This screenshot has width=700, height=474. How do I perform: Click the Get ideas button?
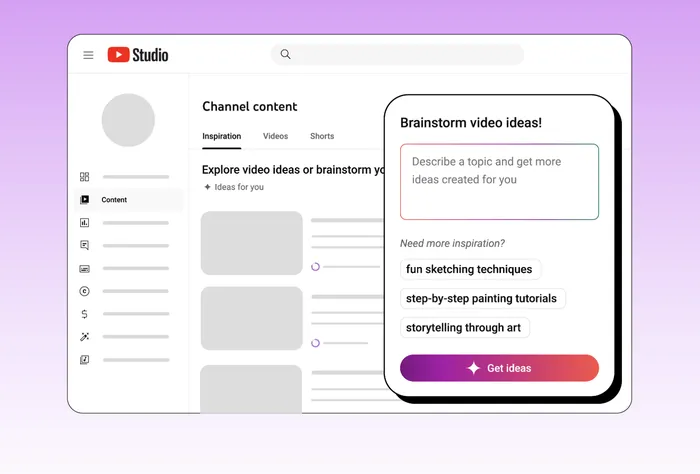coord(499,368)
